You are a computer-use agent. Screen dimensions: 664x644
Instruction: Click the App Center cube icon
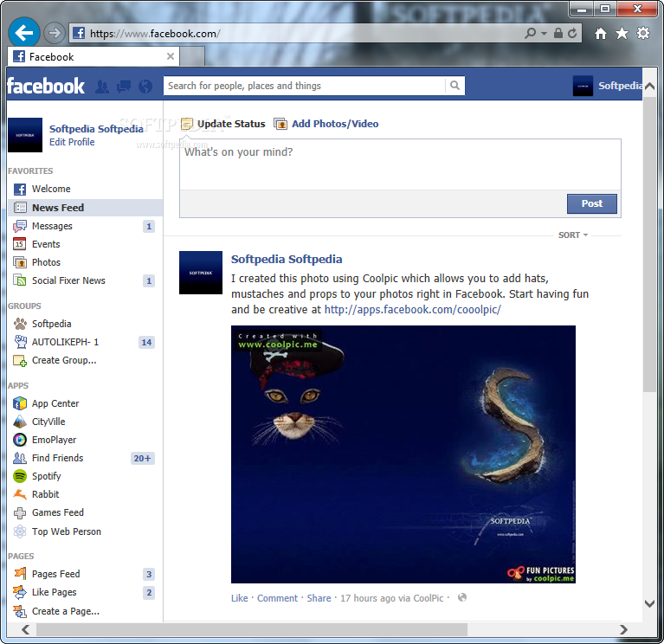coord(20,403)
